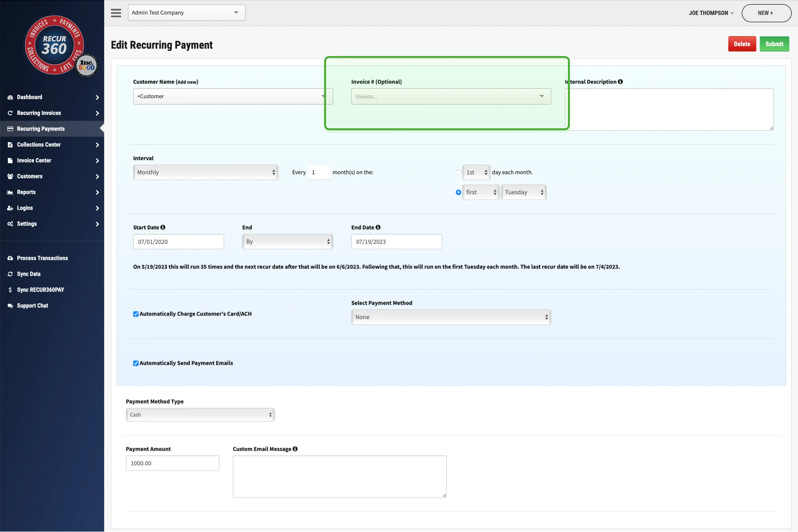Viewport: 798px width, 532px height.
Task: Click the End Date field
Action: point(397,242)
